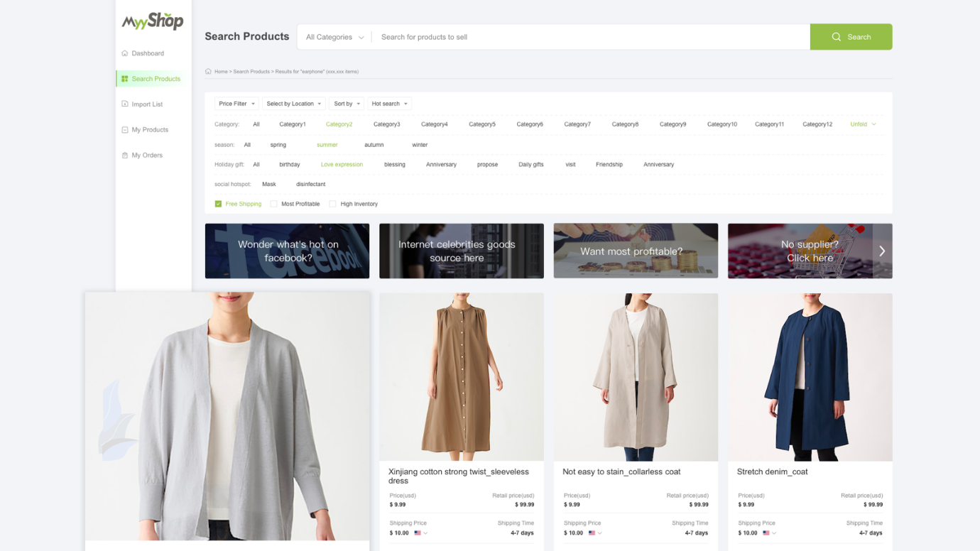
Task: Unfold the full category list
Action: pyautogui.click(x=863, y=124)
